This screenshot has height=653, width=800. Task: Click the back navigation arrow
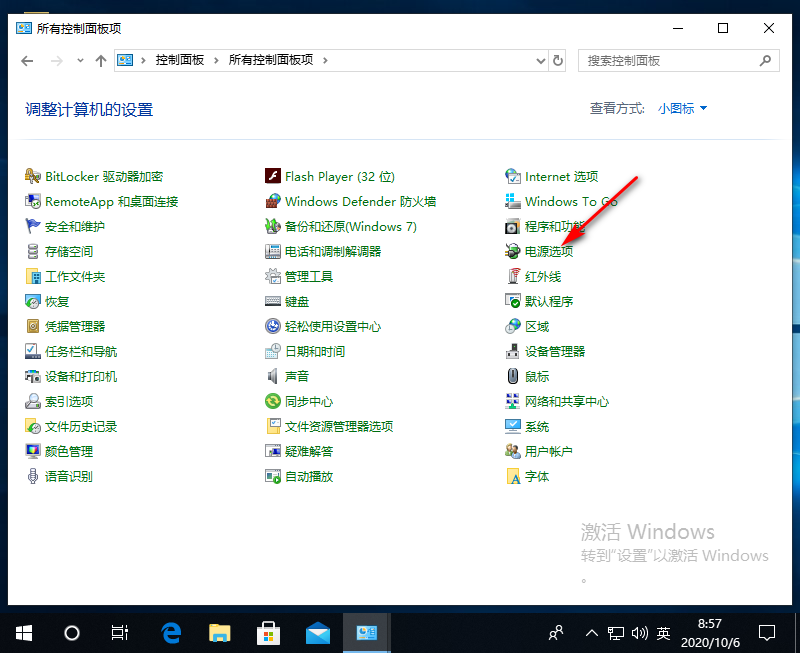point(27,60)
